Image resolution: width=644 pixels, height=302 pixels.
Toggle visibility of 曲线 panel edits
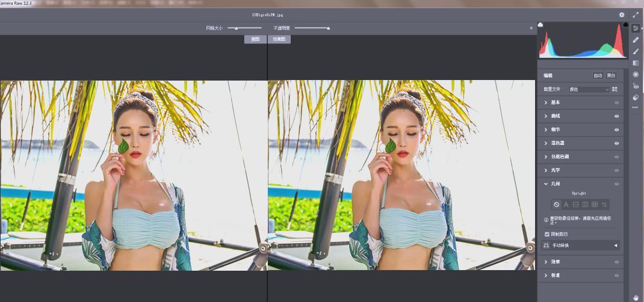point(616,116)
